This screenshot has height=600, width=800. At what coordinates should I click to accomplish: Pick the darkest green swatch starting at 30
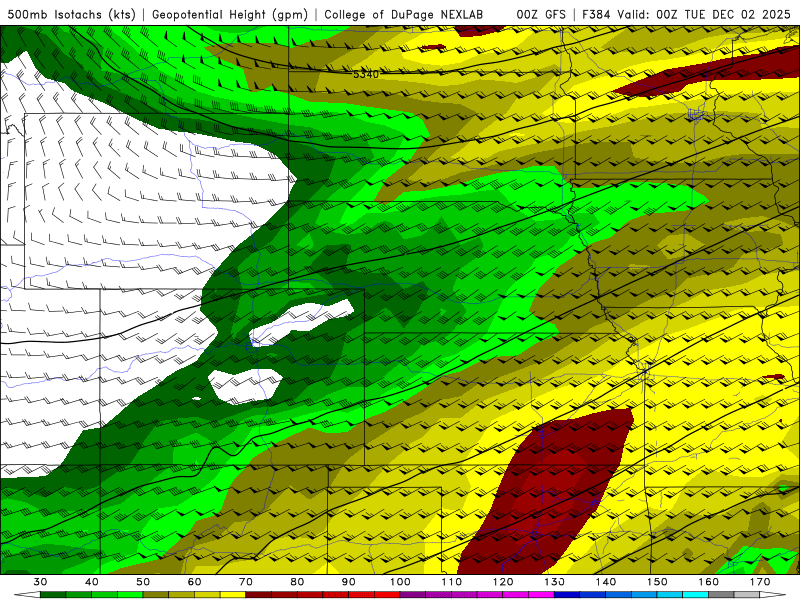[53, 595]
